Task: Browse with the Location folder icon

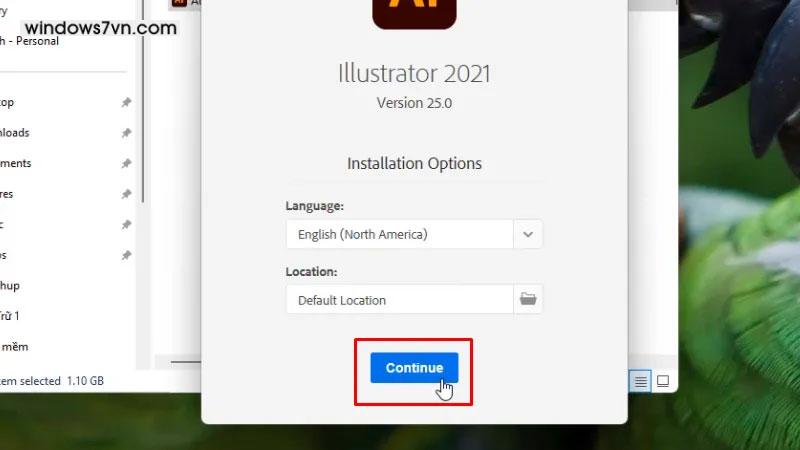Action: pos(528,299)
